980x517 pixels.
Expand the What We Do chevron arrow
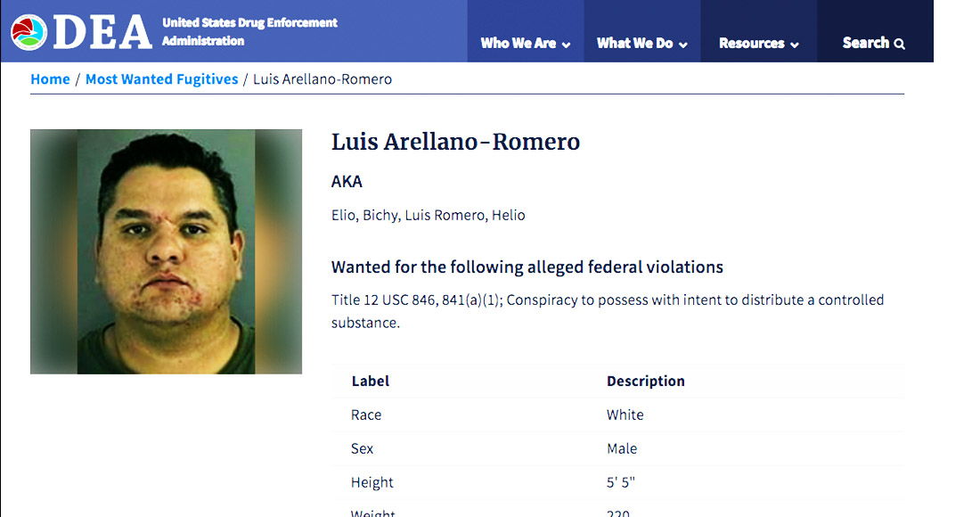click(x=683, y=45)
